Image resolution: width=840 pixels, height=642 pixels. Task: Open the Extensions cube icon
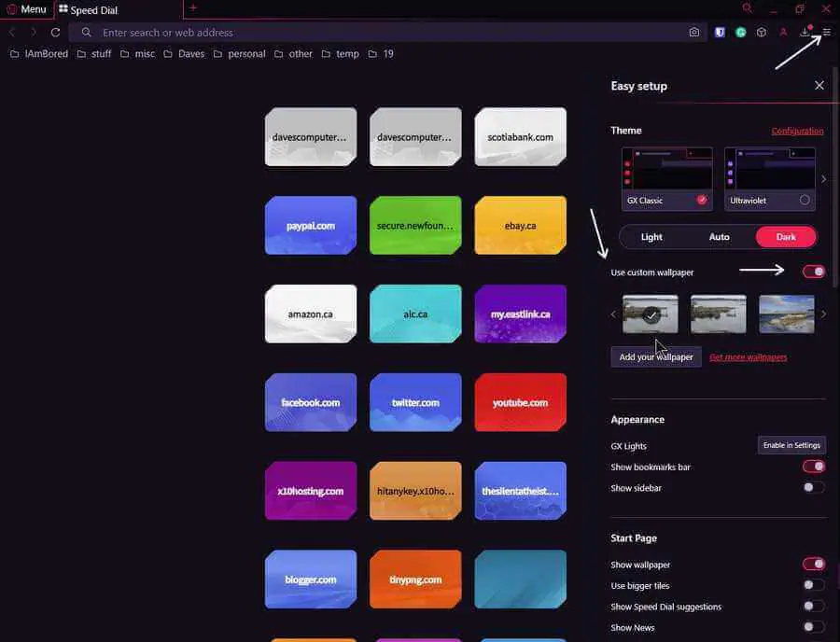point(762,33)
